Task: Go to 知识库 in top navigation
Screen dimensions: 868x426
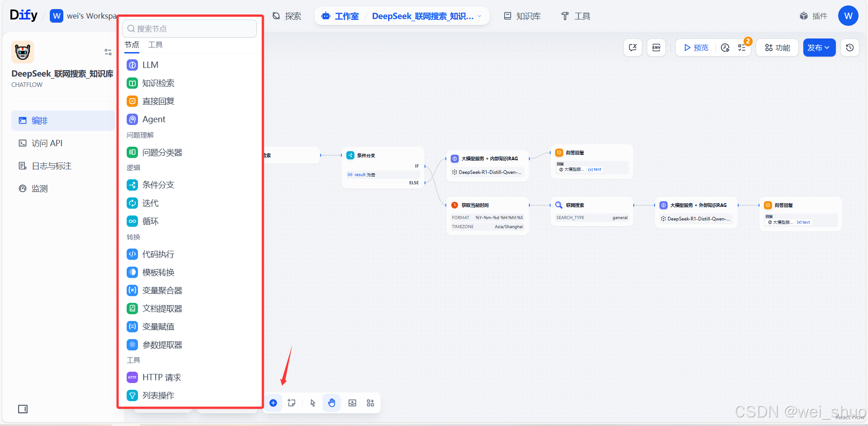Action: pyautogui.click(x=522, y=16)
